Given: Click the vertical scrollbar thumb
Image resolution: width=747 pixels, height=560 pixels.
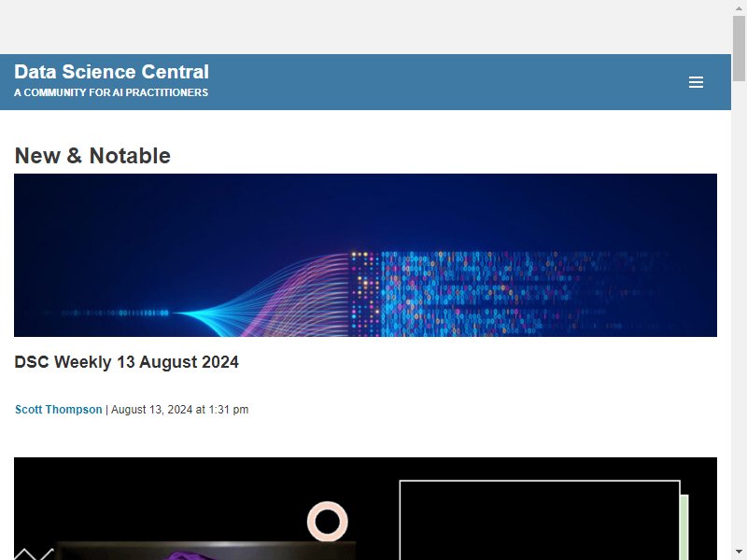Looking at the screenshot, I should pyautogui.click(x=739, y=49).
